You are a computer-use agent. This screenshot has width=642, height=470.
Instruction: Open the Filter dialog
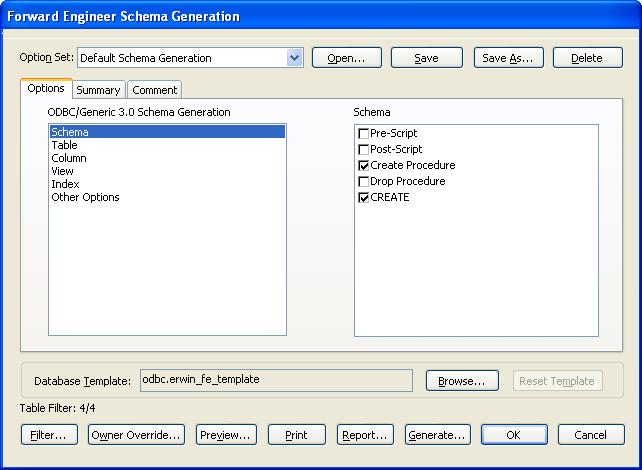[48, 435]
